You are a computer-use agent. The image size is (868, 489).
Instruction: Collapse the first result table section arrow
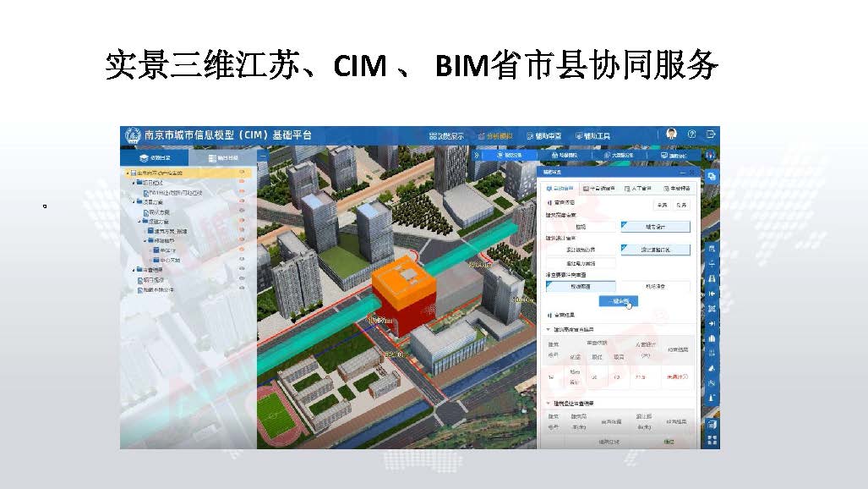[548, 329]
